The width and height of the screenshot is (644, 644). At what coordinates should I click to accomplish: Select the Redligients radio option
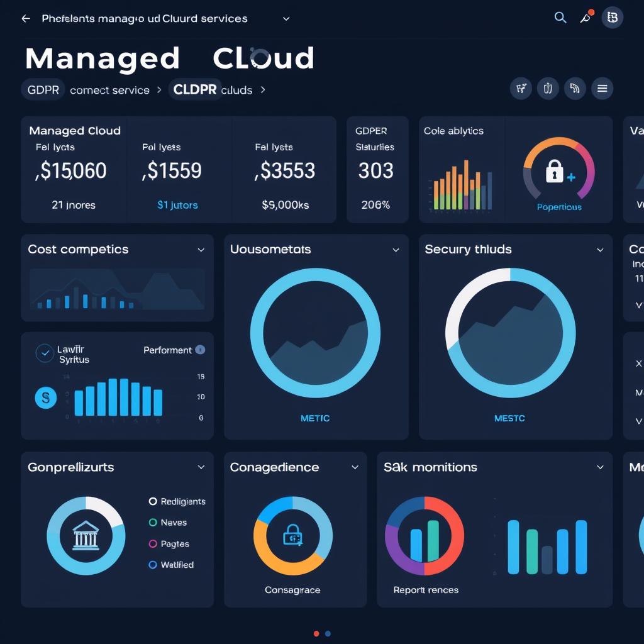[152, 501]
